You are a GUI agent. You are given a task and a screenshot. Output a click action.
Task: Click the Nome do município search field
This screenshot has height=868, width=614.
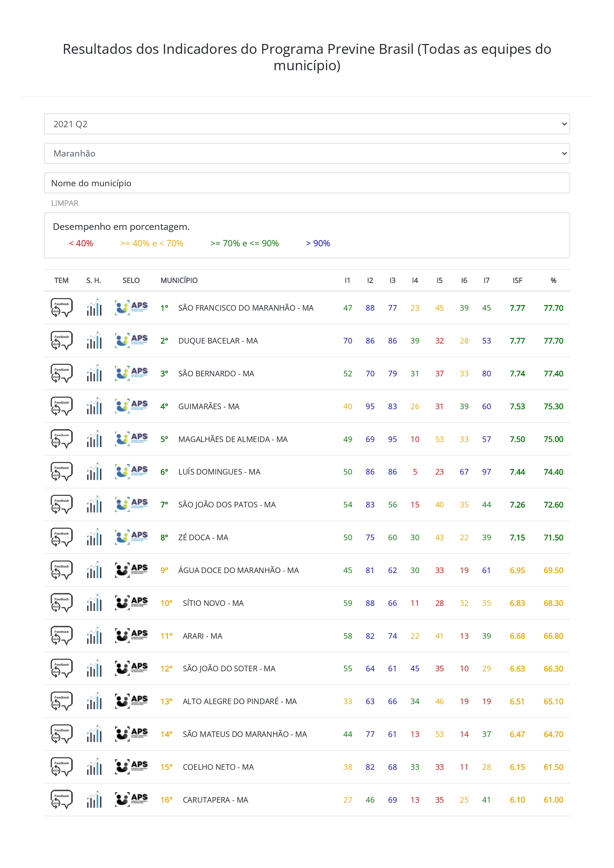[306, 183]
